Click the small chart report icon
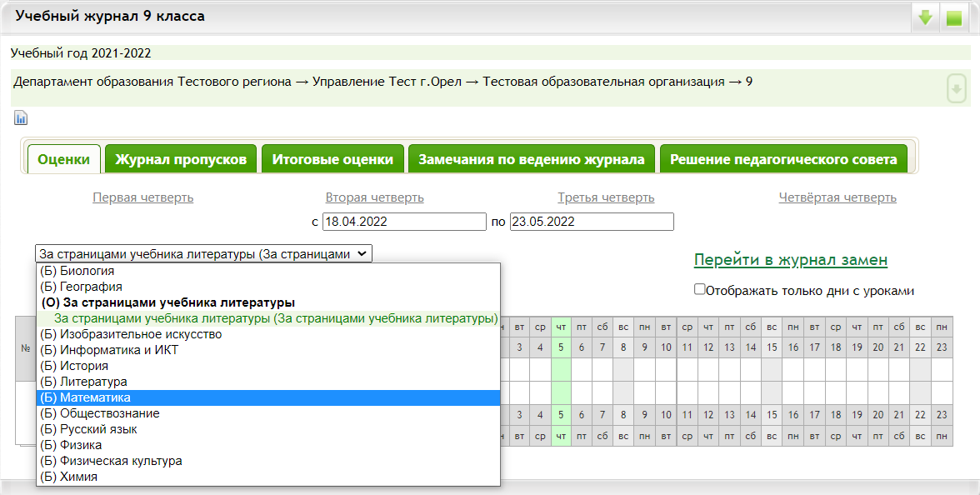 point(21,117)
